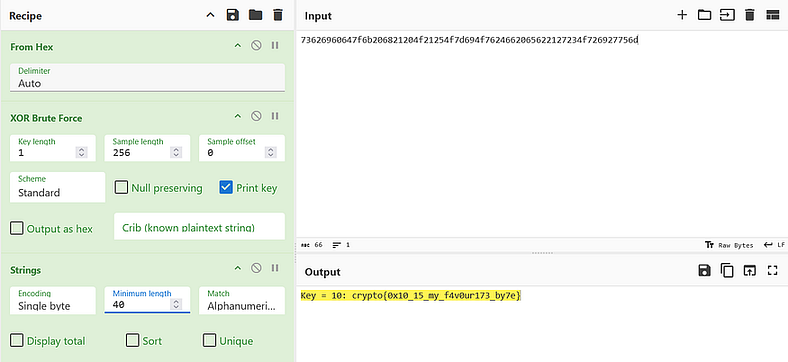The height and width of the screenshot is (362, 788).
Task: Clear the recipe with the trash icon
Action: (278, 15)
